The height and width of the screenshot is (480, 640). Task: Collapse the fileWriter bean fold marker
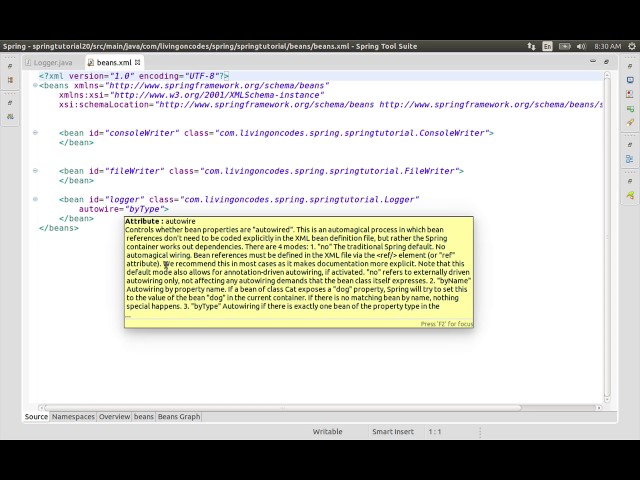click(x=35, y=171)
